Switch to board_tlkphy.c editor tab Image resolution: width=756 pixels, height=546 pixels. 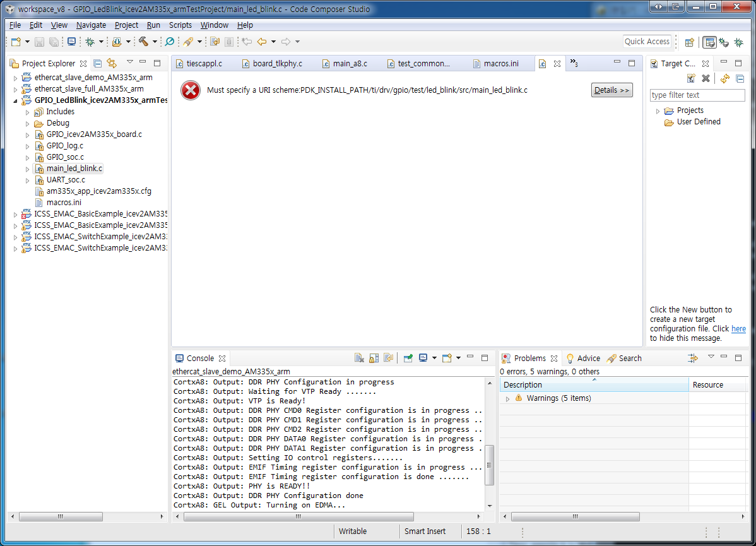click(273, 64)
